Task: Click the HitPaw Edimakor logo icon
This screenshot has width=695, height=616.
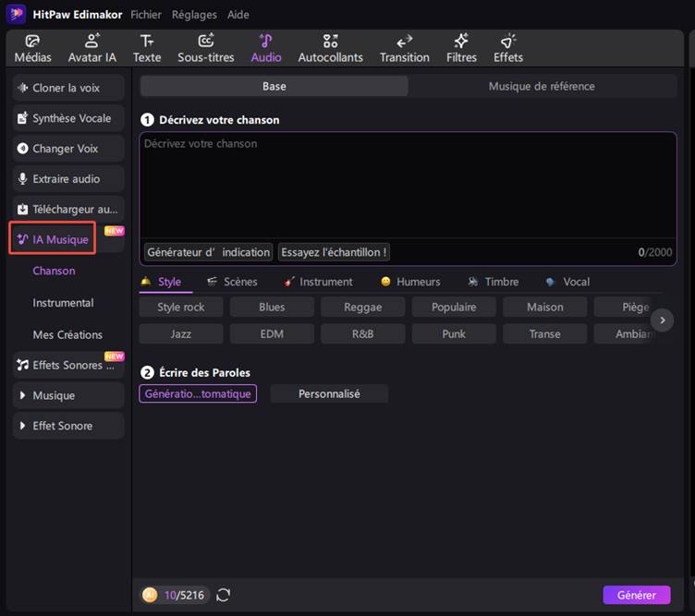Action: [x=16, y=14]
